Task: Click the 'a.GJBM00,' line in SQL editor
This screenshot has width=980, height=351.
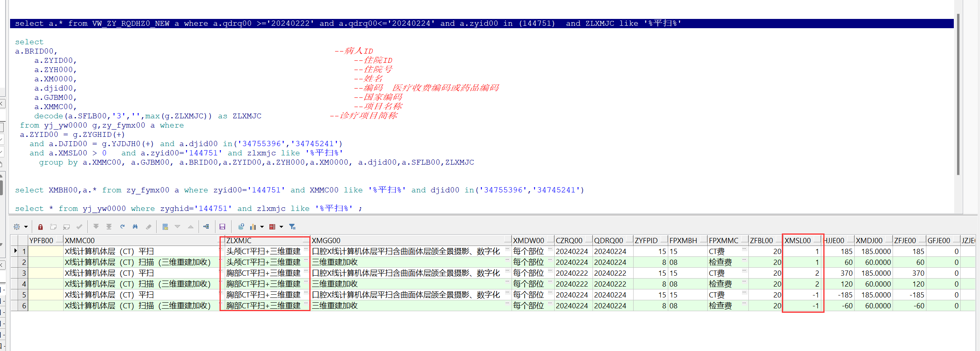Action: click(x=56, y=97)
